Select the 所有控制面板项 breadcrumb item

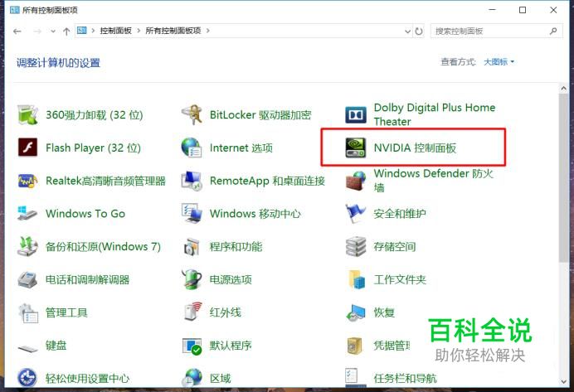(173, 31)
